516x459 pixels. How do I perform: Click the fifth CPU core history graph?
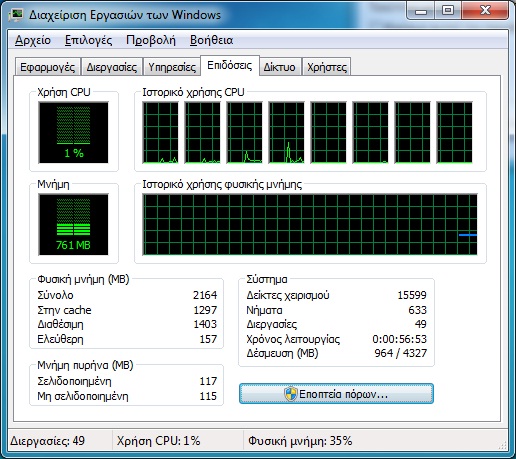[x=328, y=133]
